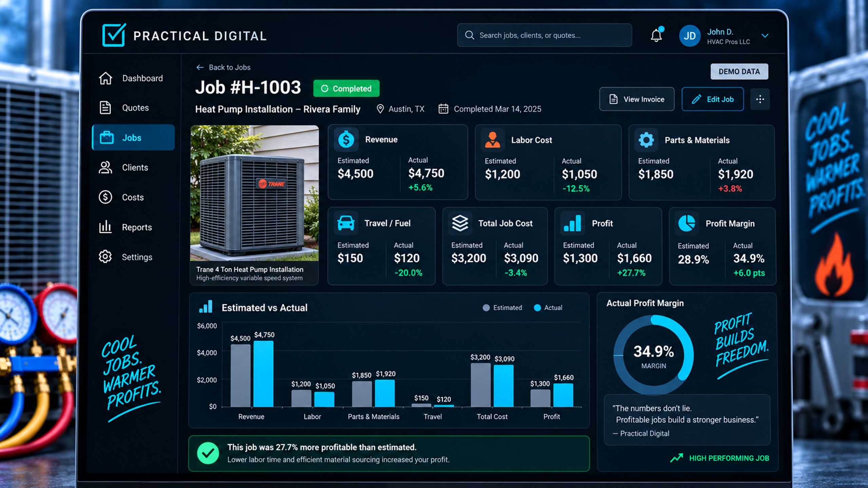
Task: Click the Profit bar chart icon
Action: tap(572, 223)
